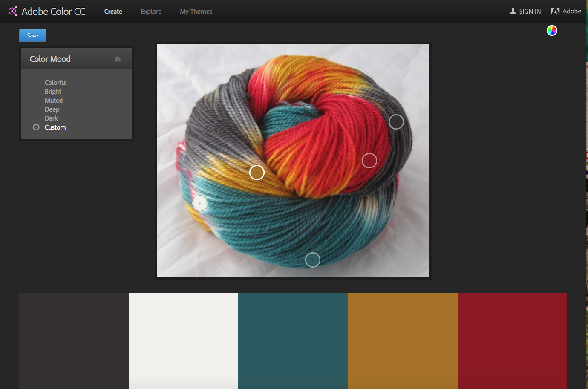Open the Explore tab
This screenshot has height=389, width=588.
click(x=151, y=12)
